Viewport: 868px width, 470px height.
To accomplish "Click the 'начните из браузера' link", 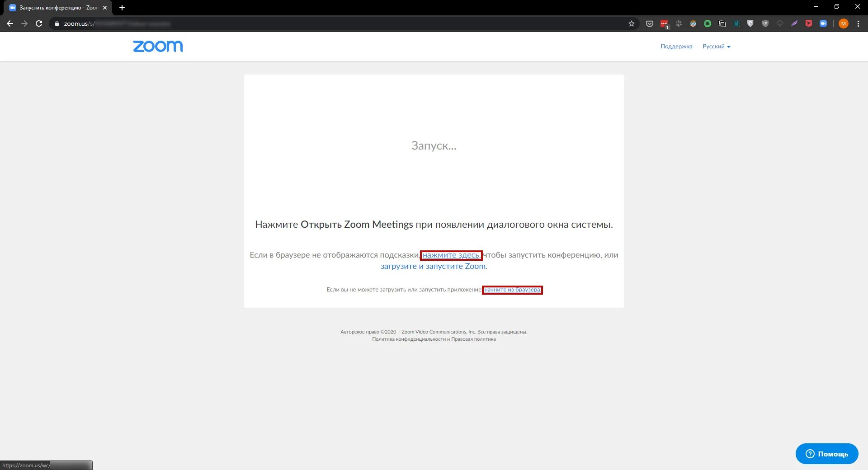I will (512, 290).
